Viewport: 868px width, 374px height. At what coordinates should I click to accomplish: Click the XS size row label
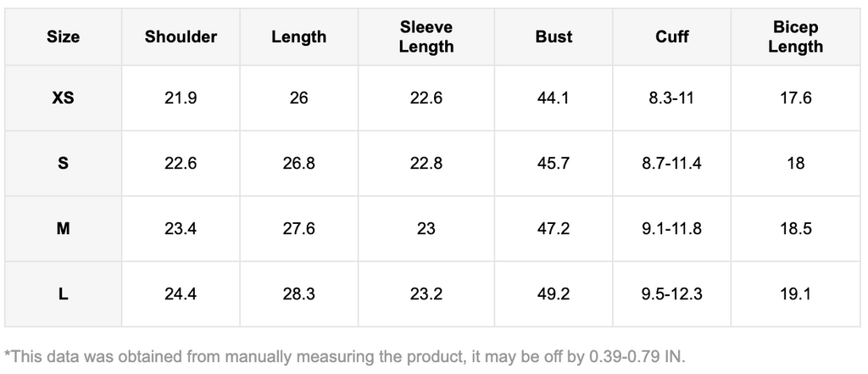[x=63, y=98]
